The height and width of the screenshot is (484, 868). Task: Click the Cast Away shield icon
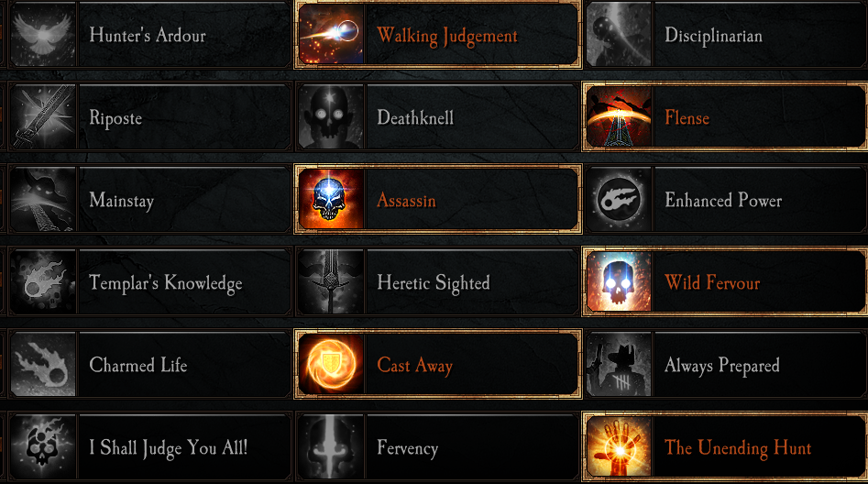point(331,365)
